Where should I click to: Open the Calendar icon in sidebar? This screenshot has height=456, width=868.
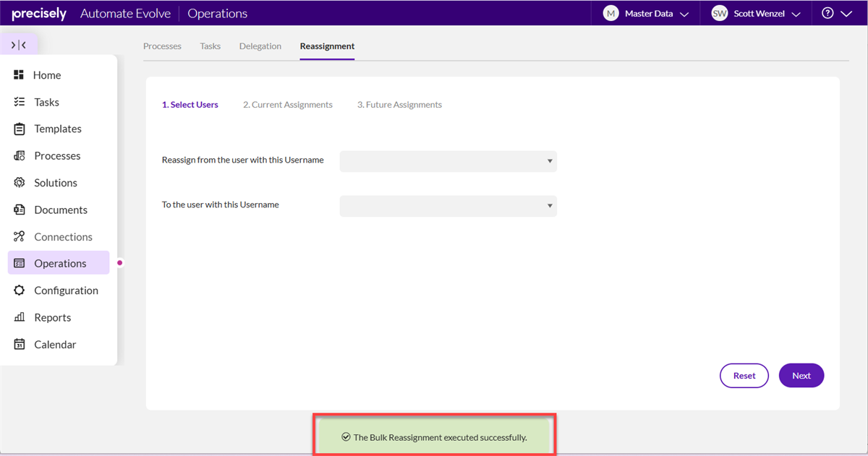pyautogui.click(x=20, y=345)
